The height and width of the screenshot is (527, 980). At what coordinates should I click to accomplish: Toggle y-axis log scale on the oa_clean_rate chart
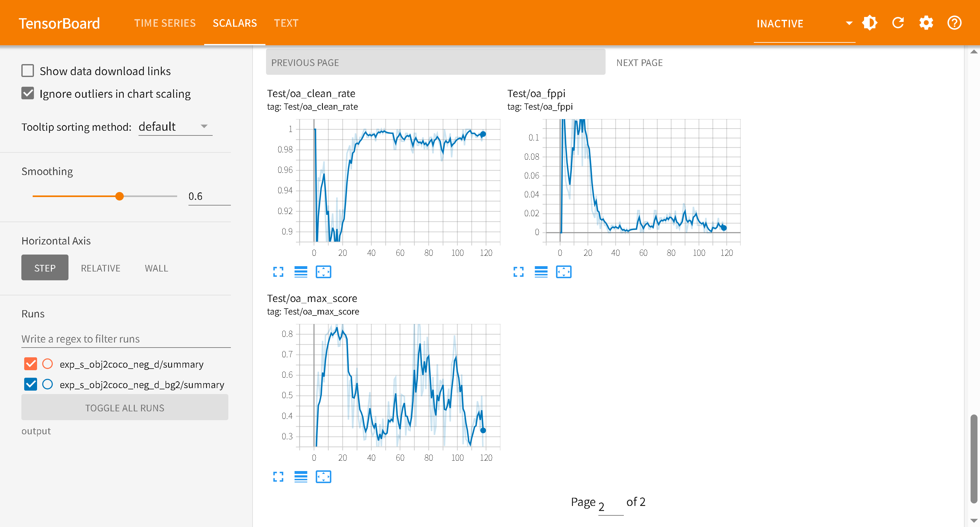(x=301, y=272)
